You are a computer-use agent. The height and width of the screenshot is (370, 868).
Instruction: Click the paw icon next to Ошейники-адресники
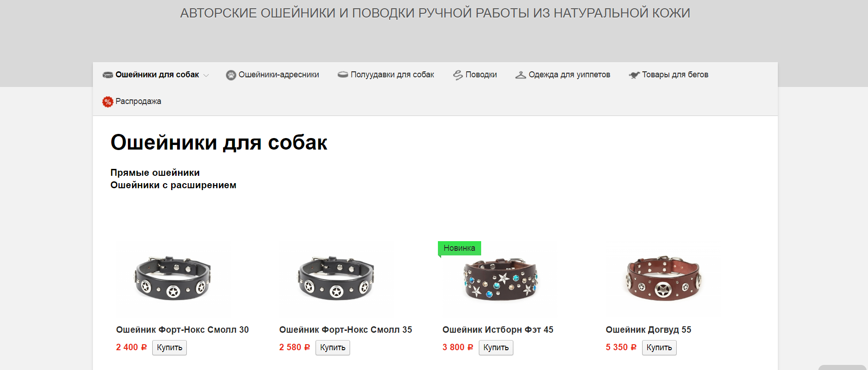tap(231, 75)
